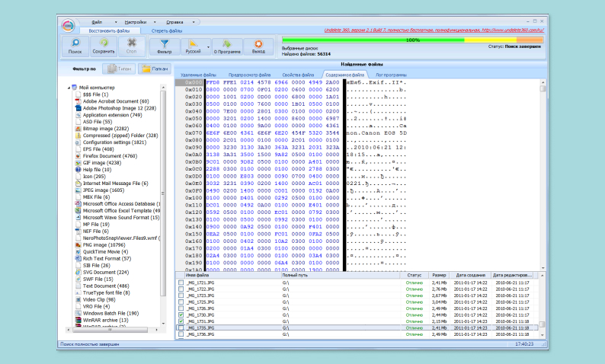Open the Предпросмотр файла tab
The height and width of the screenshot is (364, 605).
tap(249, 75)
